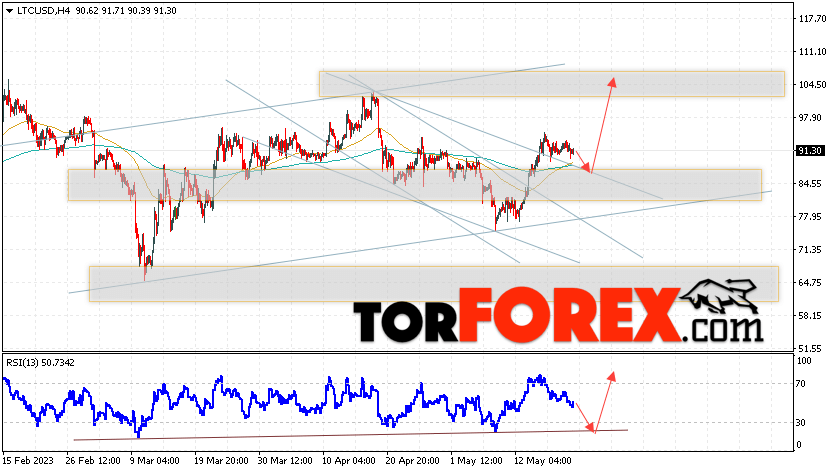The height and width of the screenshot is (472, 833).
Task: Click the 12 May 04:00 time axis label
Action: (543, 460)
